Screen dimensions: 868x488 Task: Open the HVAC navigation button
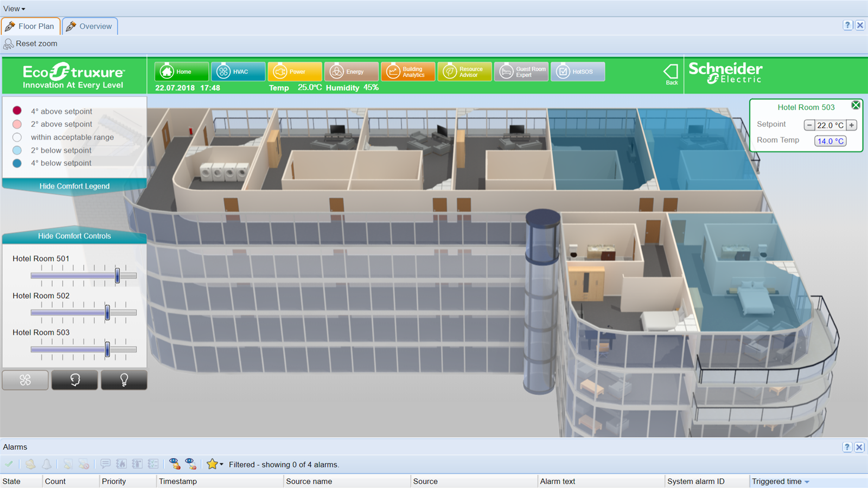pos(238,72)
